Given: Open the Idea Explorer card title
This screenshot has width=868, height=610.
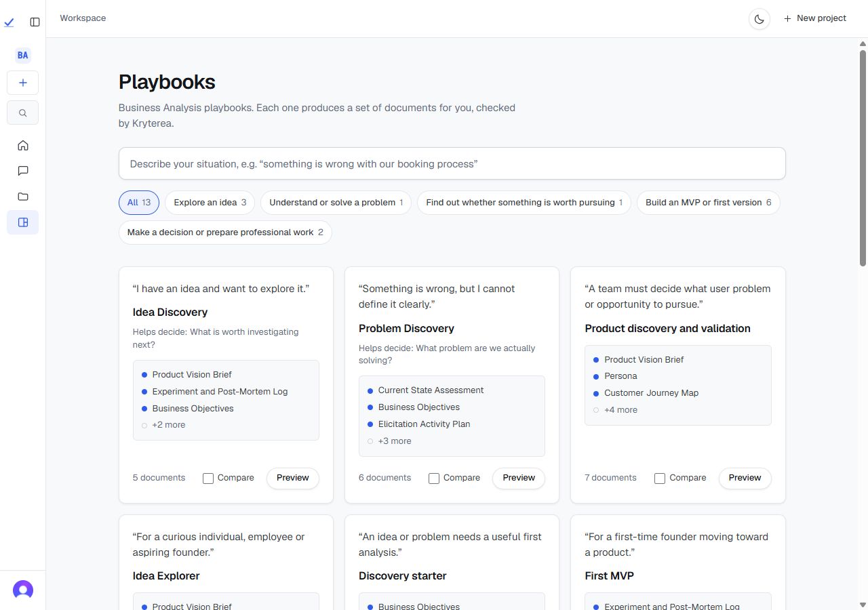Looking at the screenshot, I should coord(166,576).
